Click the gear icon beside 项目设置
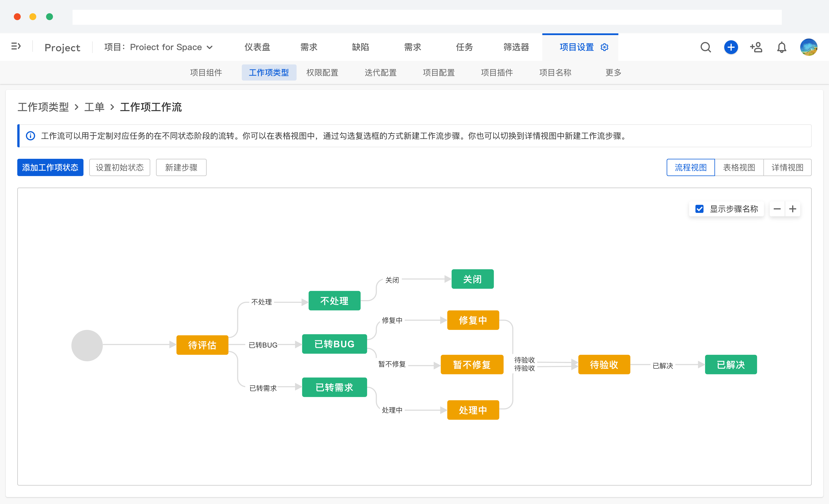The width and height of the screenshot is (829, 504). coord(604,47)
